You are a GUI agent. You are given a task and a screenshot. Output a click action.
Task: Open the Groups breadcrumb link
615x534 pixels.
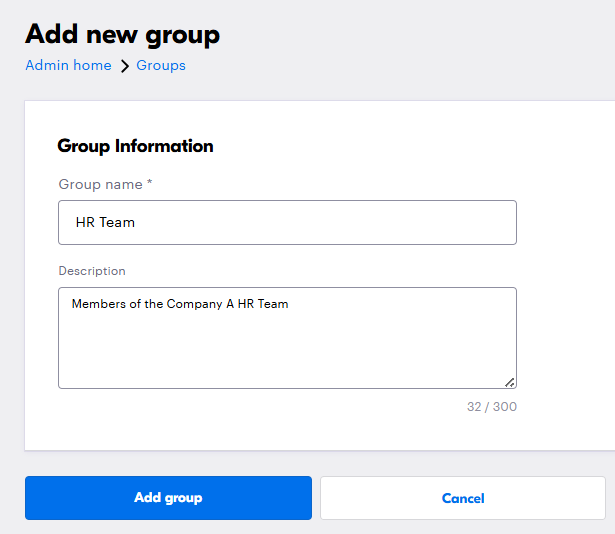tap(161, 66)
